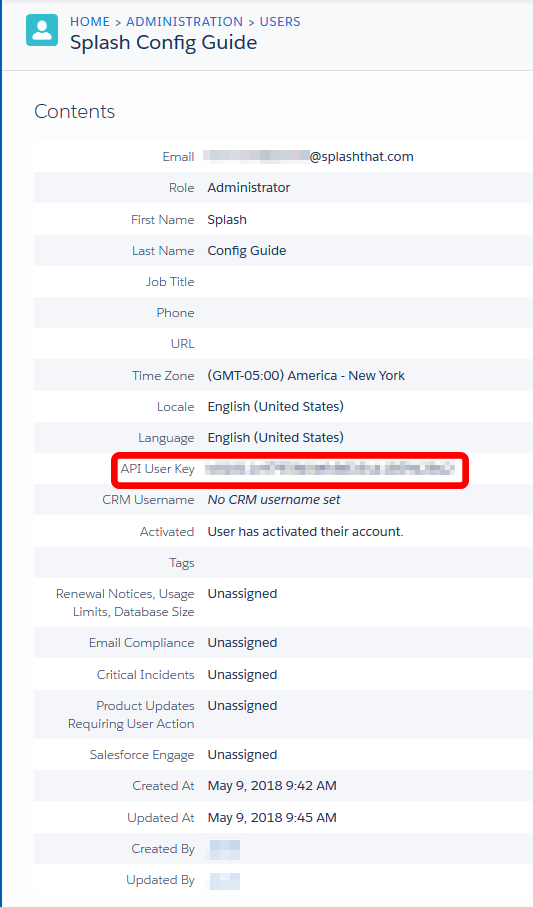This screenshot has width=533, height=907.
Task: Click the Email field label
Action: coord(178,157)
